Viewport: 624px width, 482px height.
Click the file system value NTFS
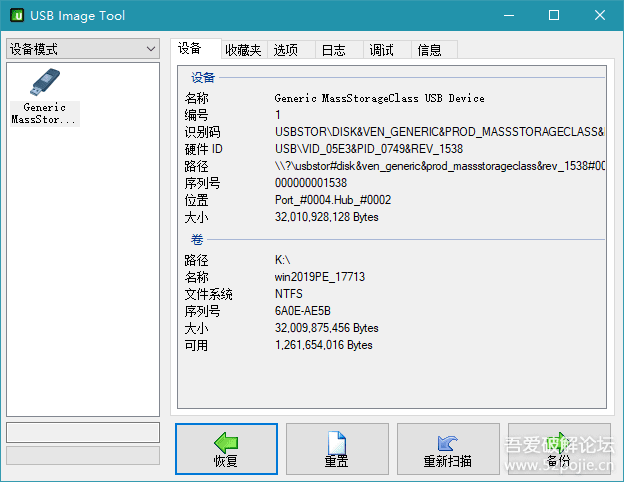(x=289, y=294)
